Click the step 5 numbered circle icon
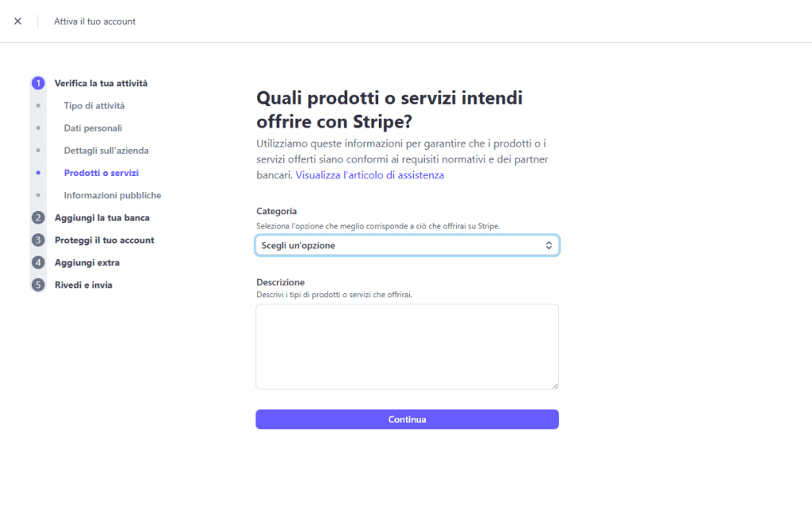This screenshot has width=812, height=505. (38, 284)
